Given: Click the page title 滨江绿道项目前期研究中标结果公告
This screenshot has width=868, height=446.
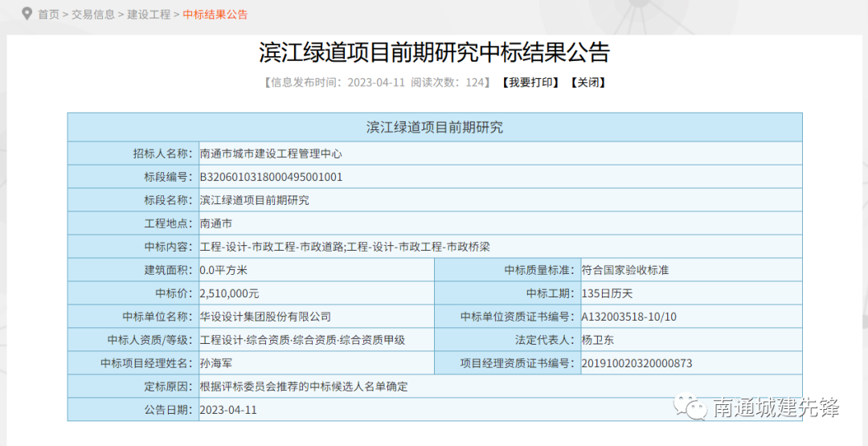Looking at the screenshot, I should click(x=434, y=52).
